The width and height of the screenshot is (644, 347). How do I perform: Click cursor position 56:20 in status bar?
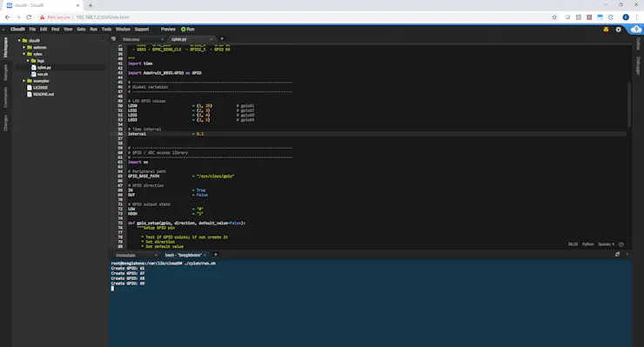[573, 244]
